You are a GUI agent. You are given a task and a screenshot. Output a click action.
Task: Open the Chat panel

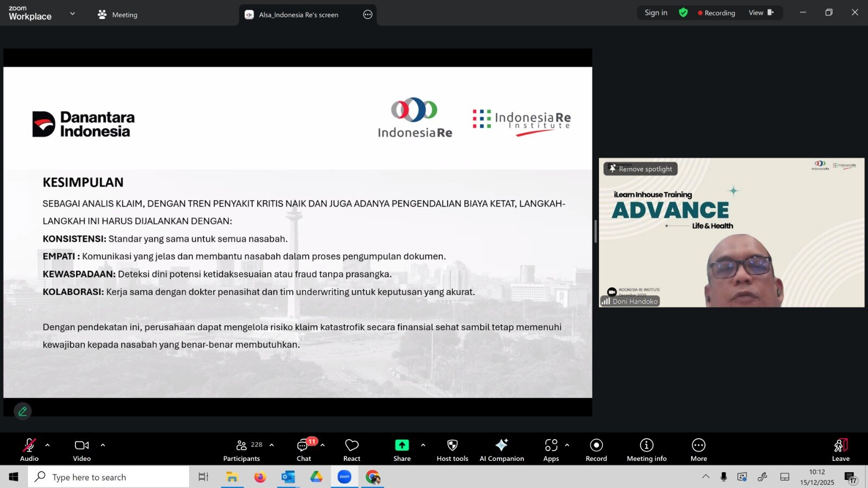[303, 450]
